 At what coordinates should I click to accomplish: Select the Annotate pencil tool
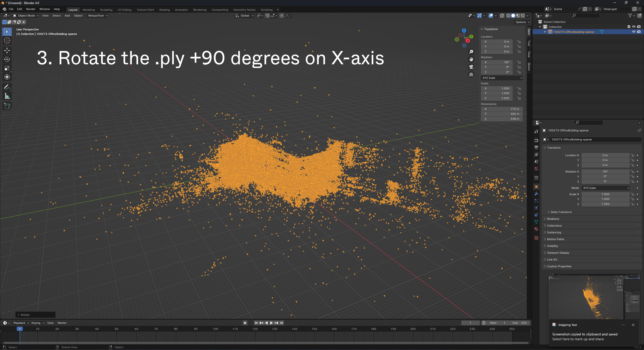pyautogui.click(x=7, y=87)
